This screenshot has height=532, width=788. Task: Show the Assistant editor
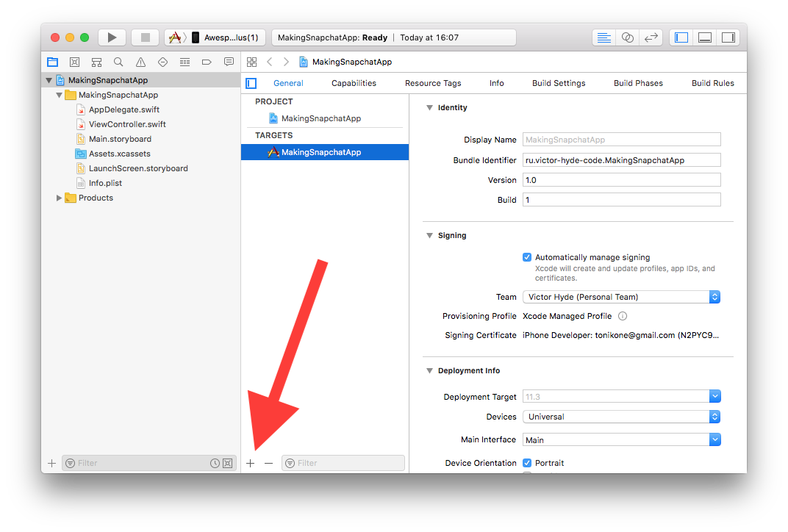(627, 37)
